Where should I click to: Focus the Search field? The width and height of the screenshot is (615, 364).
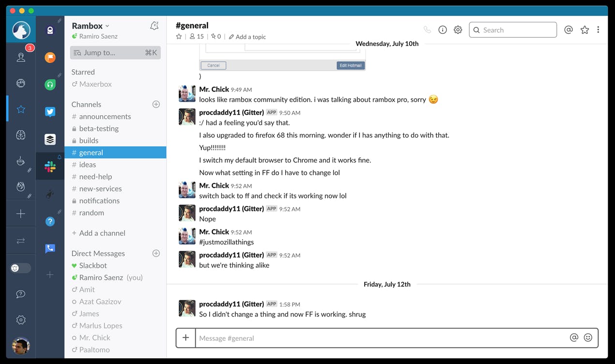point(513,30)
